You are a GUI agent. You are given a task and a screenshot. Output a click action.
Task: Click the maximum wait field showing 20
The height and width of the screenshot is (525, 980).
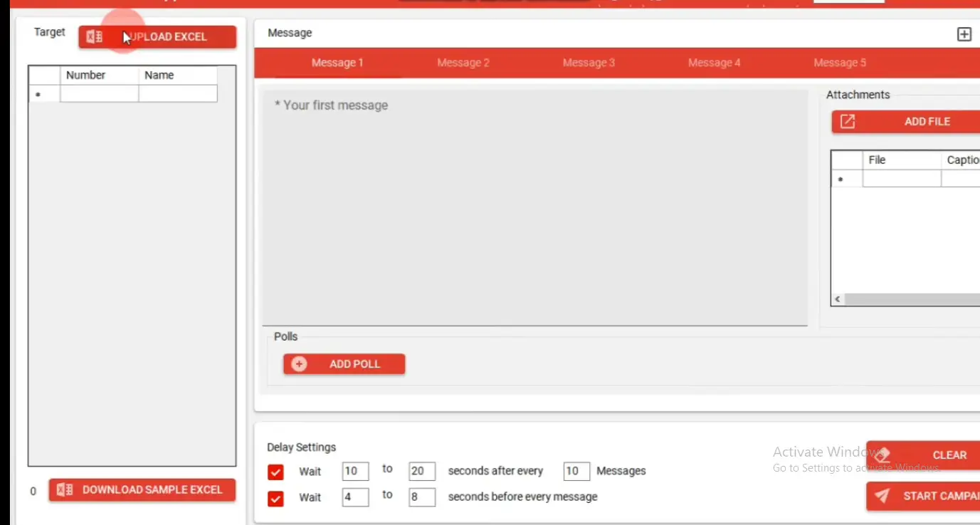pyautogui.click(x=421, y=471)
